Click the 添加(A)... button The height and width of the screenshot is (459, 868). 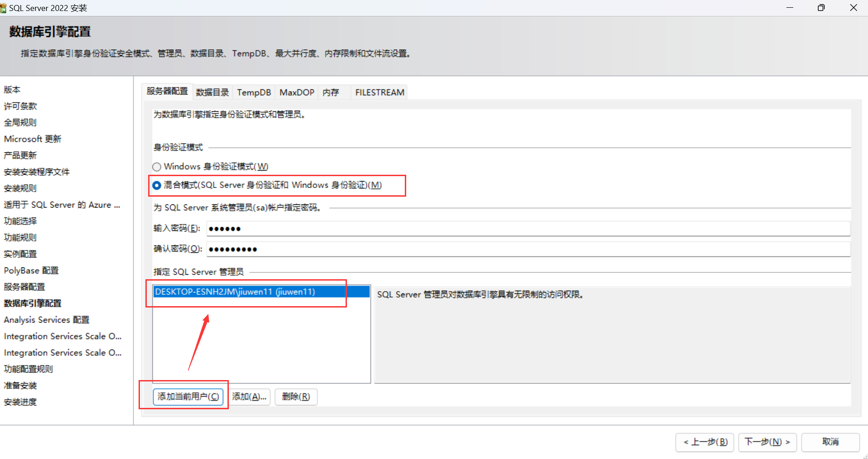[249, 396]
